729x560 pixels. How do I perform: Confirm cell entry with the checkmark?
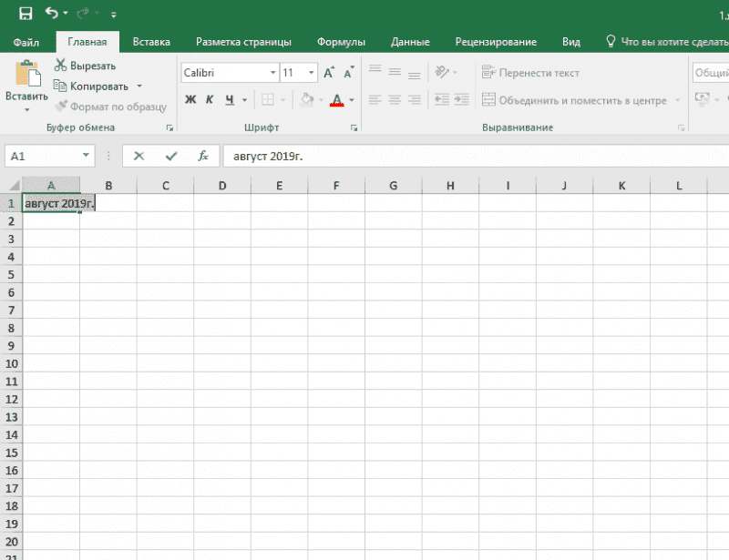pyautogui.click(x=170, y=156)
